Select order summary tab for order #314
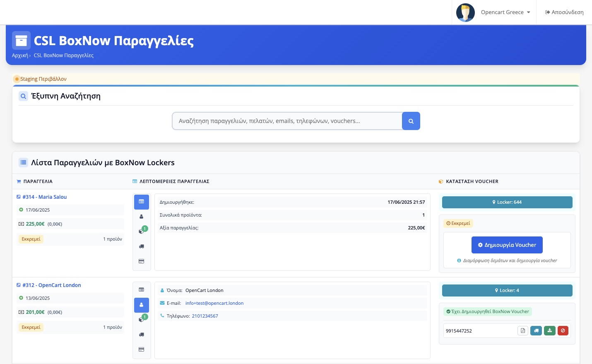The width and height of the screenshot is (592, 364). coord(142,202)
